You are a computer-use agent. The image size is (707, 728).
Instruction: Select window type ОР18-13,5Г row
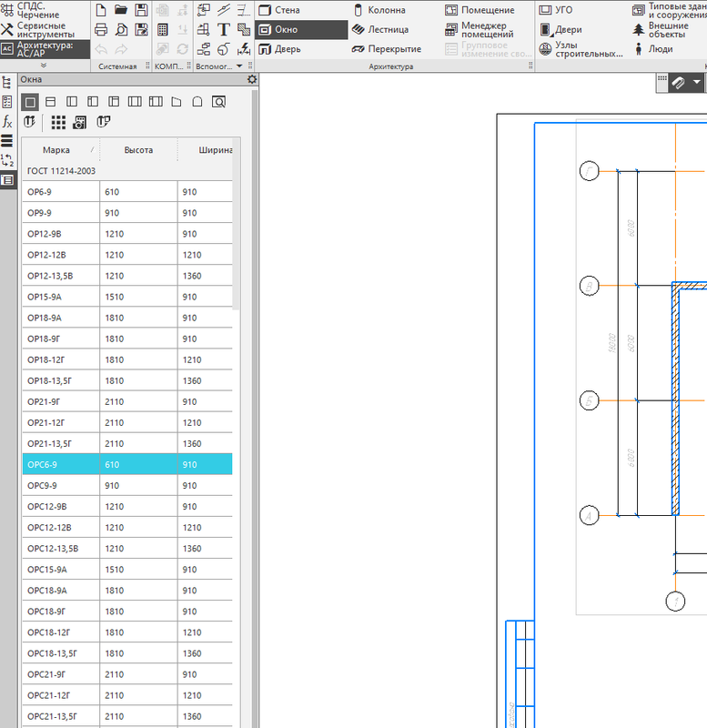(127, 380)
